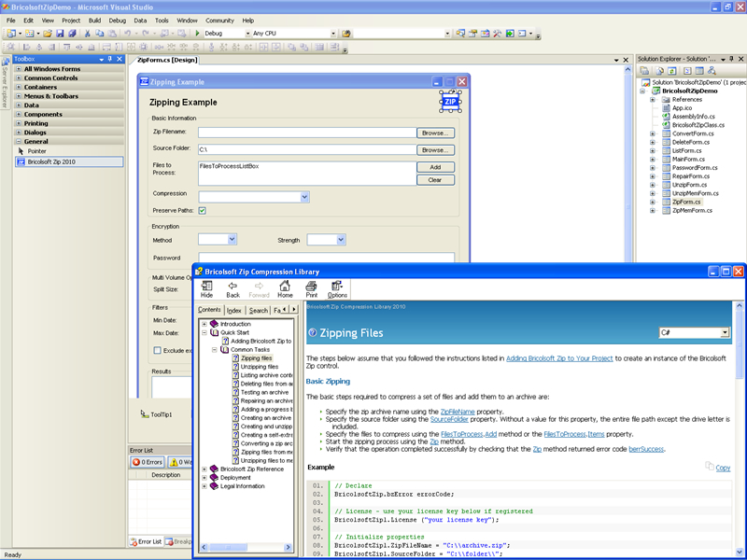Viewport: 747px width, 560px height.
Task: Select Bricolsoft Zip 2010 in the Toolbox
Action: click(69, 161)
